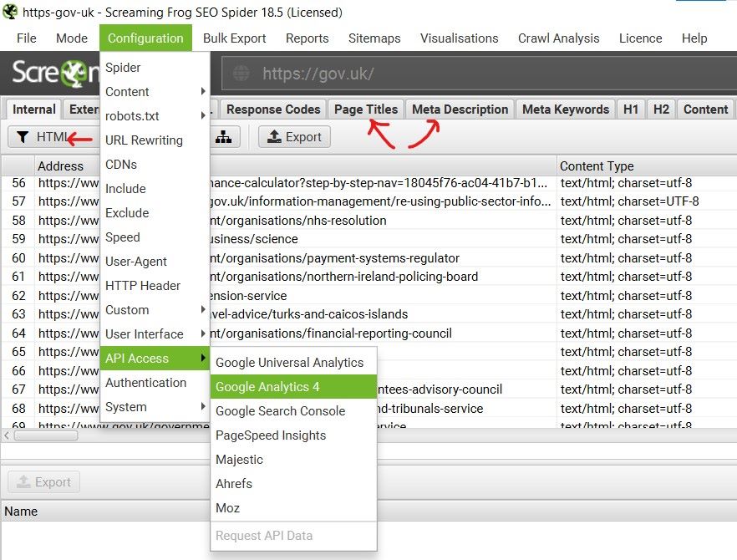Expand the Custom configuration submenu
The height and width of the screenshot is (560, 737).
[128, 310]
